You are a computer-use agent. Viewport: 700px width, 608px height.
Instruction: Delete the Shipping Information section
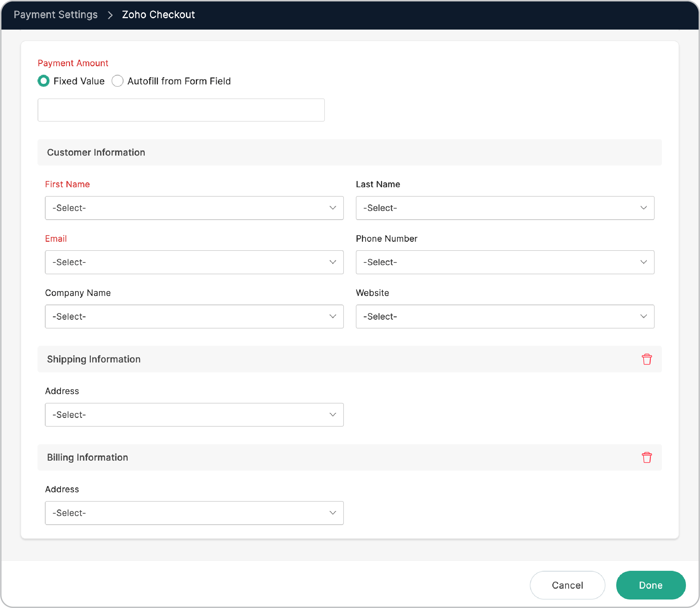(x=646, y=359)
